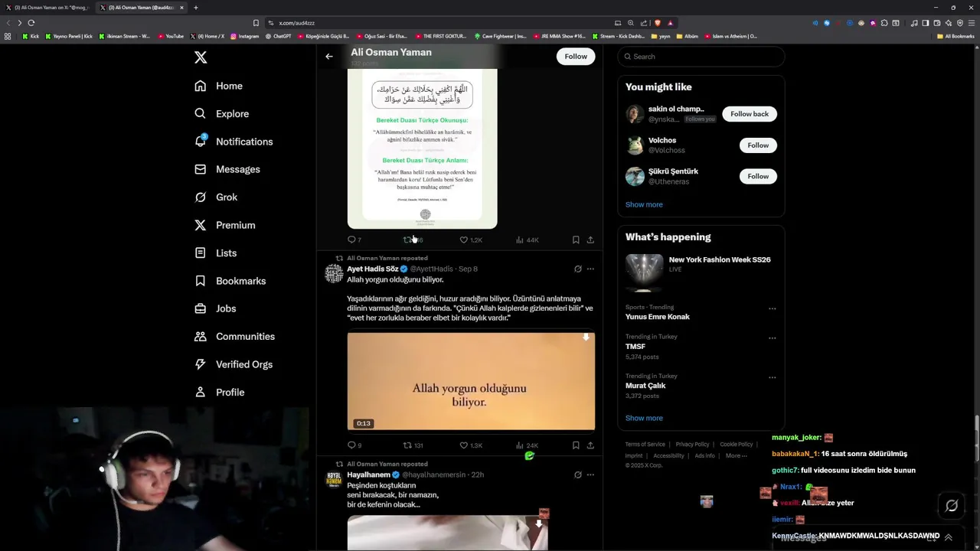Viewport: 980px width, 551px height.
Task: Repost the Ayet Hadis Söz post
Action: tap(413, 445)
